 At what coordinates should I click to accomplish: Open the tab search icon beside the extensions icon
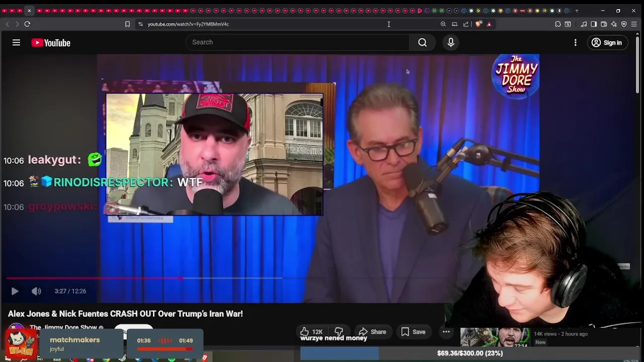click(568, 24)
